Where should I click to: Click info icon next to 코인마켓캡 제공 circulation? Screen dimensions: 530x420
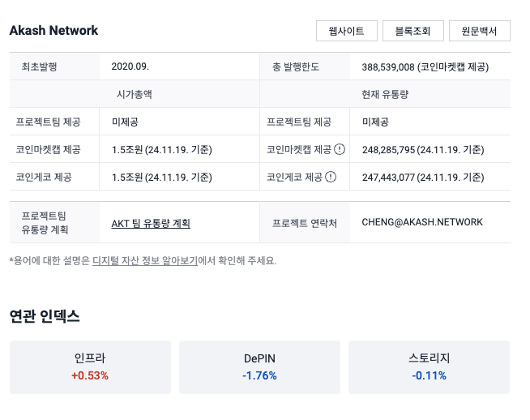[340, 149]
